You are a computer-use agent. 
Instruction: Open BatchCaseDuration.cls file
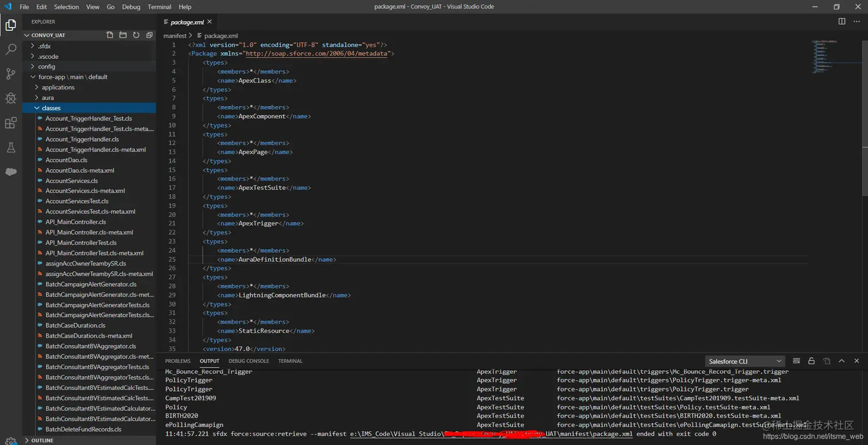coord(75,325)
